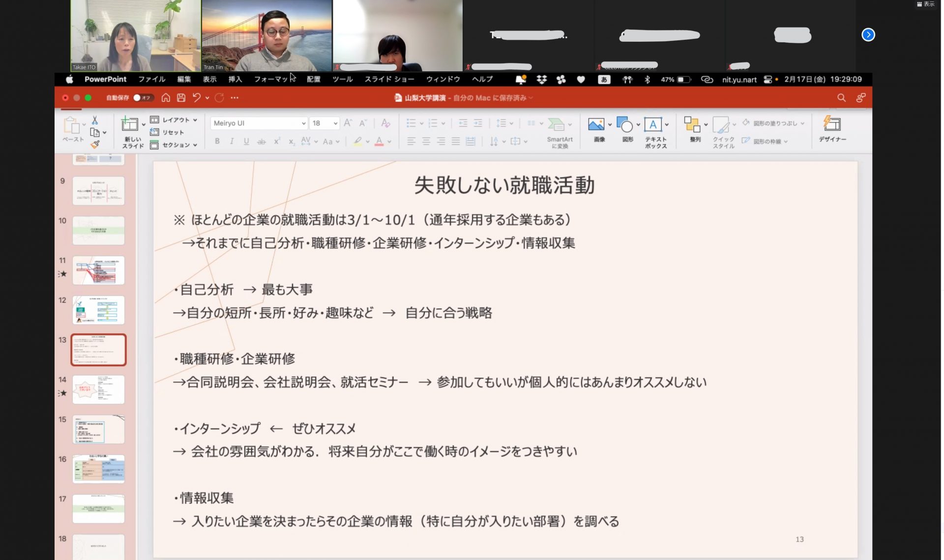Toggle Bold formatting

(217, 142)
